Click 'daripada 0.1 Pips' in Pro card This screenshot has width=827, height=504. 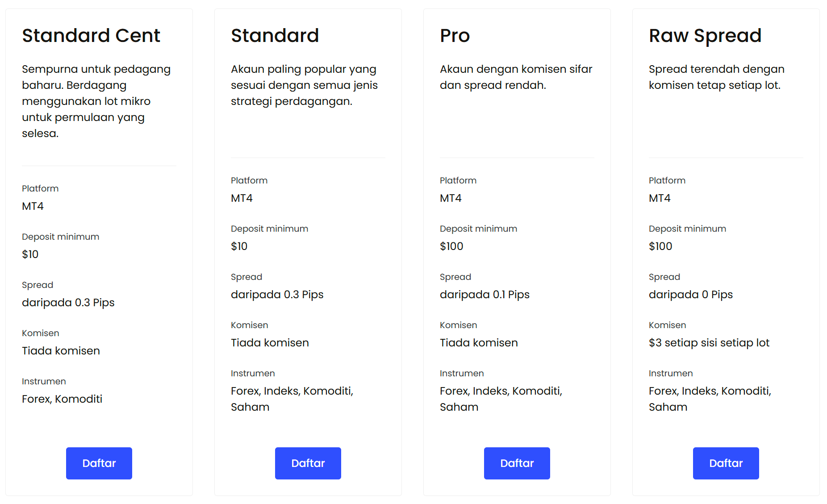point(485,295)
